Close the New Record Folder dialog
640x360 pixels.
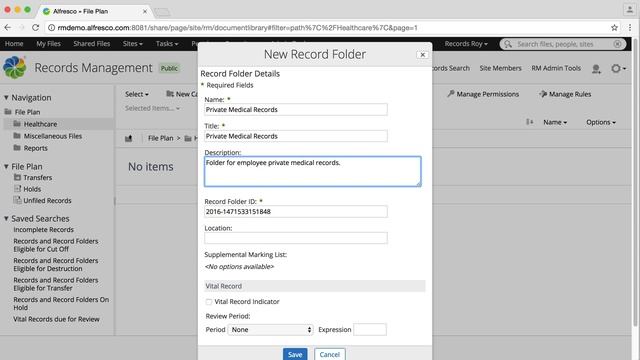tap(422, 55)
